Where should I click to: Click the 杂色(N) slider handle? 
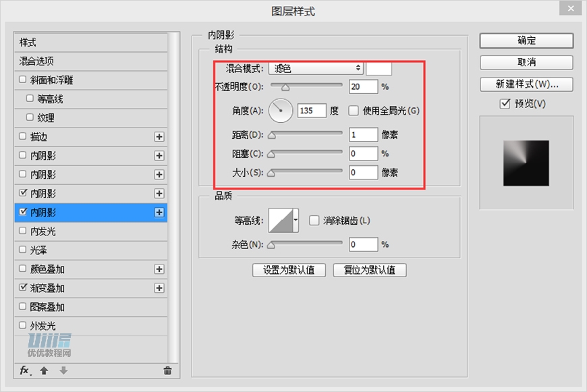coord(271,245)
